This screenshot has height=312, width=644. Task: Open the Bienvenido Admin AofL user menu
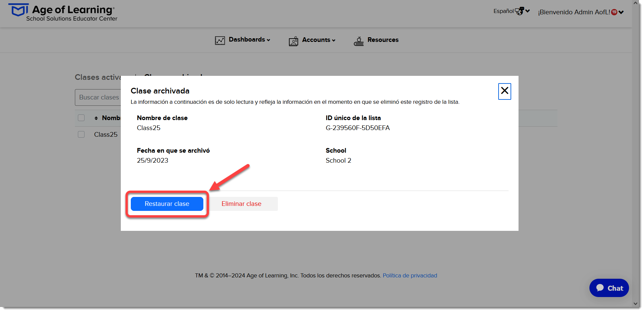click(x=581, y=12)
